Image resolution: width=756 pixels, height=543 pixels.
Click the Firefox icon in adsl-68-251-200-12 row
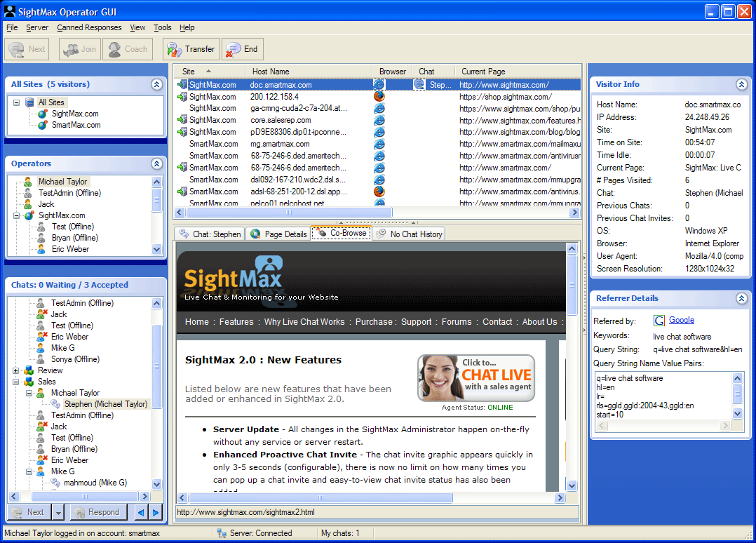379,191
